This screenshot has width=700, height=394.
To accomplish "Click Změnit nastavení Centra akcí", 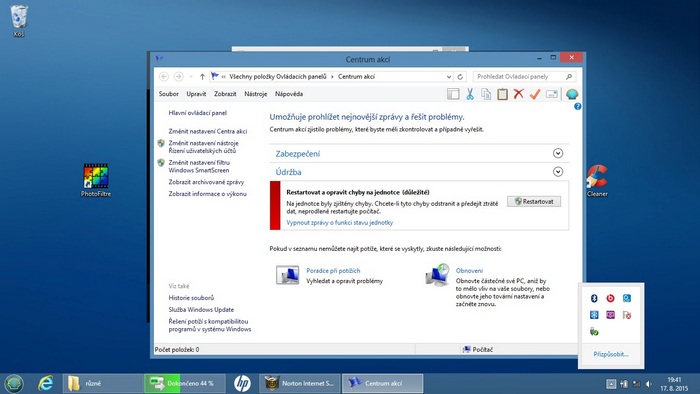I will pyautogui.click(x=208, y=131).
